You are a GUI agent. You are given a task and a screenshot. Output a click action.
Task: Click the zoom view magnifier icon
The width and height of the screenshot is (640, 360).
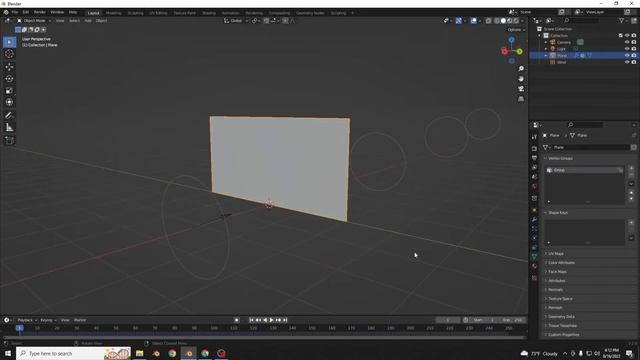click(521, 69)
